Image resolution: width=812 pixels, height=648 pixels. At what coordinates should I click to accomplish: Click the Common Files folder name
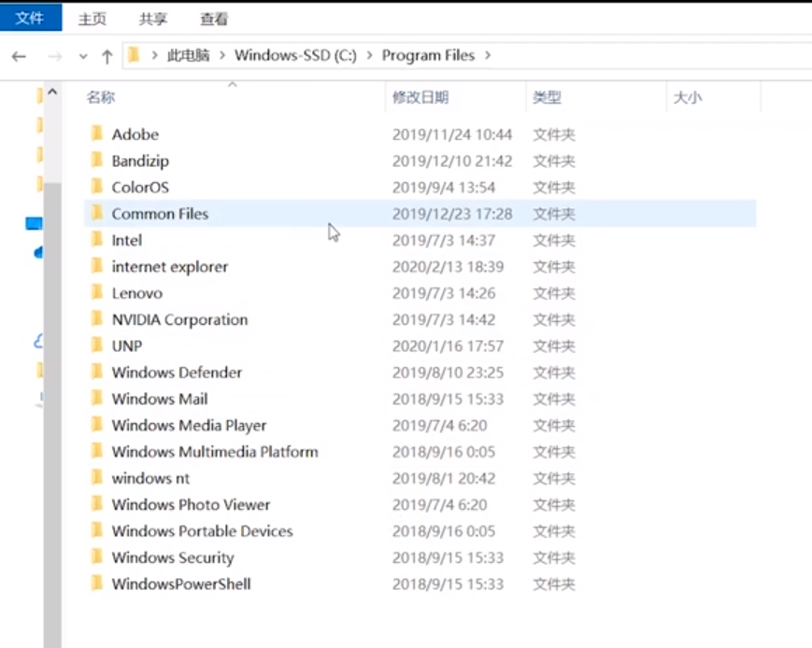pos(160,214)
